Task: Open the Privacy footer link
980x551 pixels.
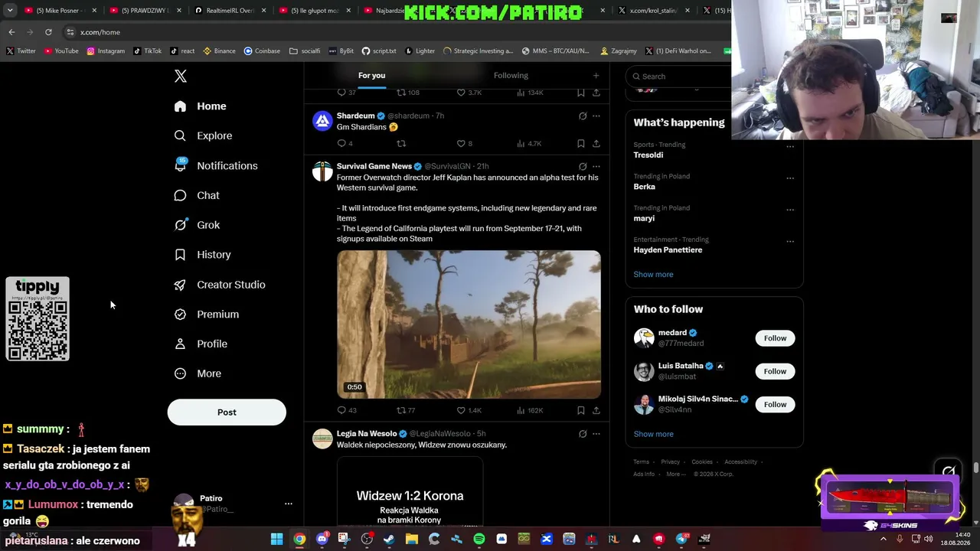Action: (670, 462)
